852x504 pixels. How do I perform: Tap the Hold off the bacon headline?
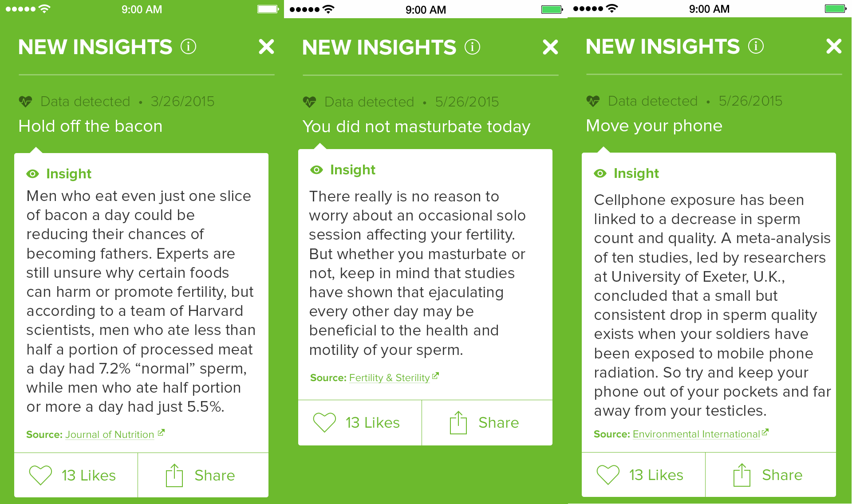(x=91, y=126)
